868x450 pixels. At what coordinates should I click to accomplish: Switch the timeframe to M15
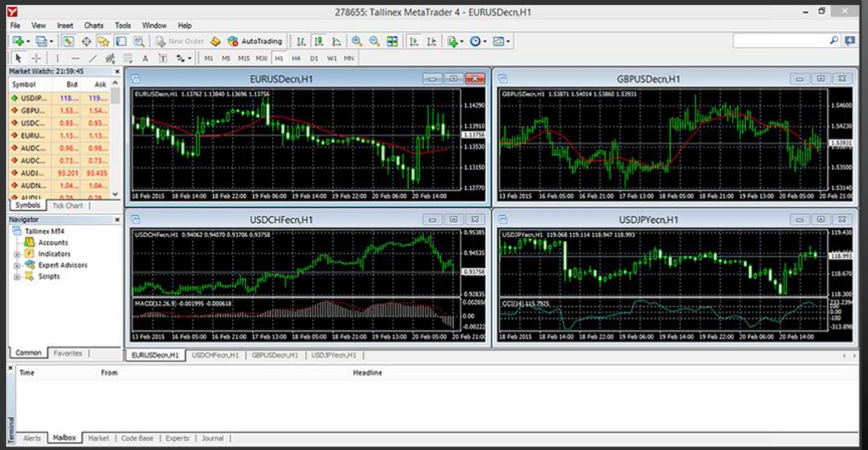(244, 58)
